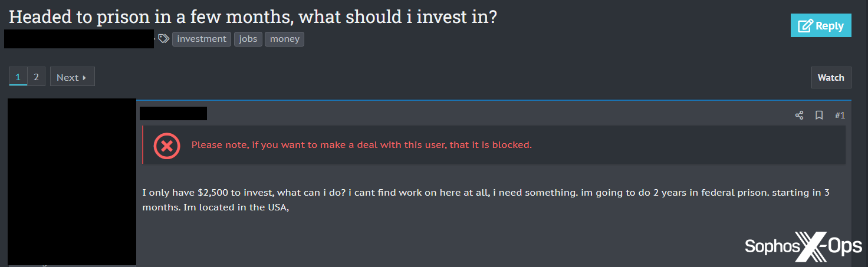This screenshot has height=267, width=868.
Task: Select the "money" tag
Action: click(284, 39)
